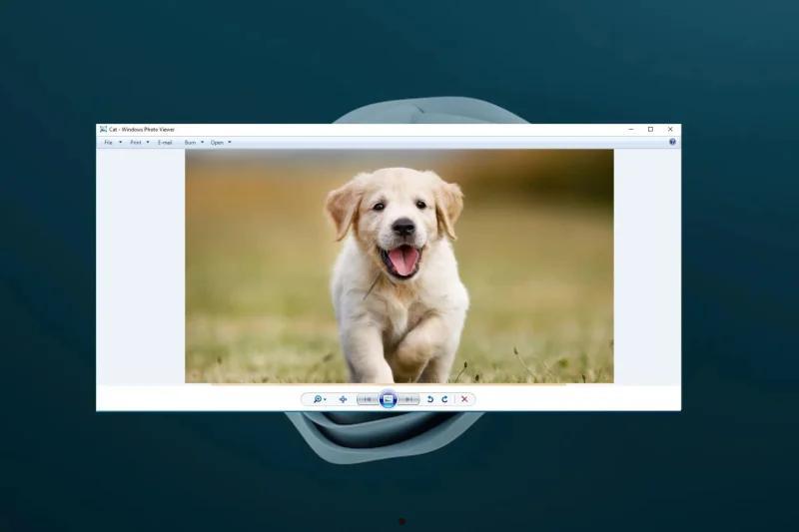This screenshot has height=532, width=799.
Task: Maximize the Photo Viewer window
Action: click(x=650, y=130)
